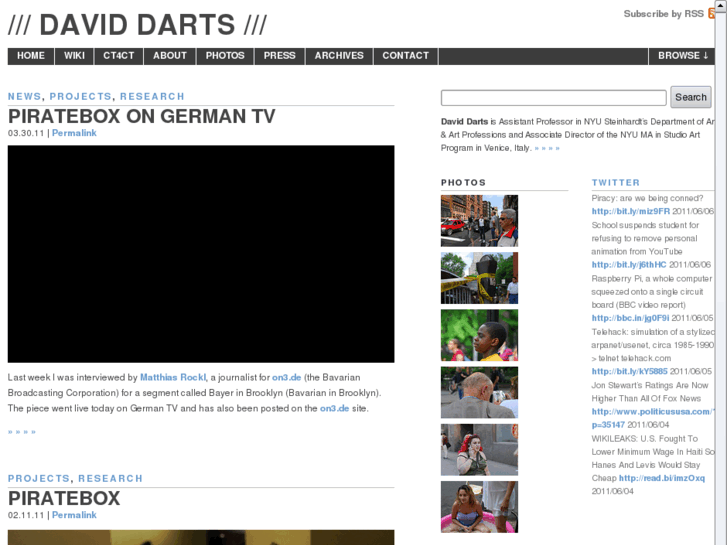
Task: Open the politicususa.com tweet link
Action: pyautogui.click(x=653, y=412)
